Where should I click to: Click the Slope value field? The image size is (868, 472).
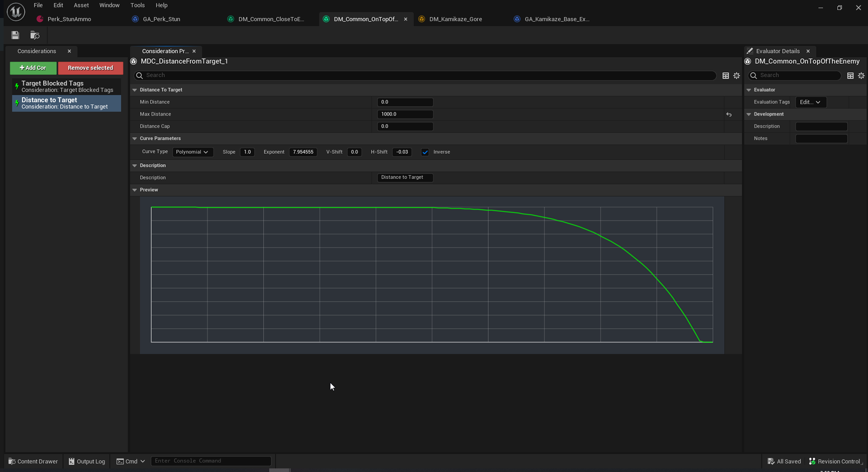(x=247, y=152)
